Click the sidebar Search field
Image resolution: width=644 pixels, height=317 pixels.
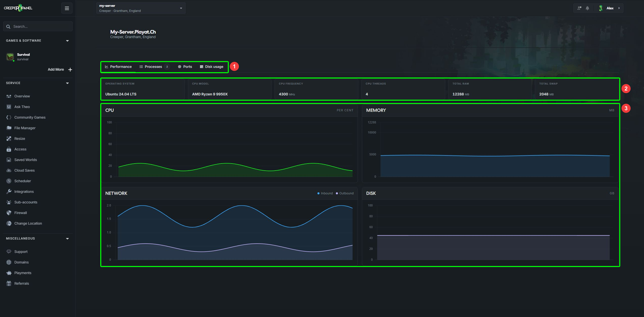click(x=38, y=27)
